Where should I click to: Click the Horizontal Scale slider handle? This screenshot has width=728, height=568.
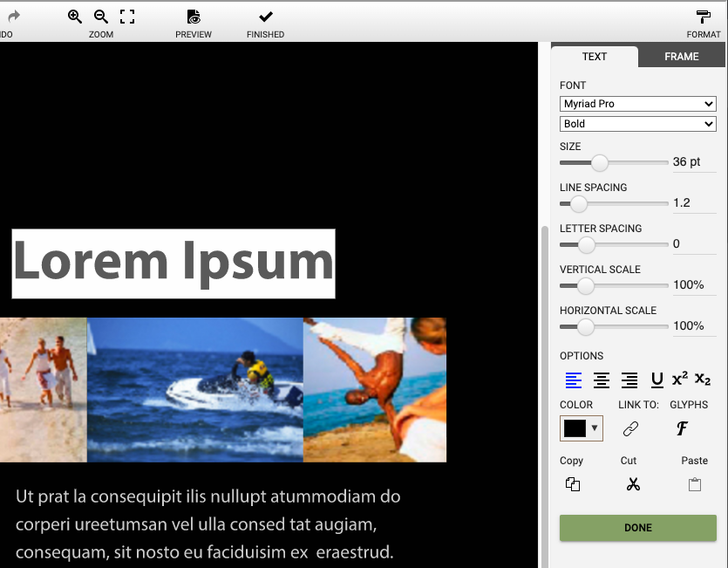[x=586, y=326]
